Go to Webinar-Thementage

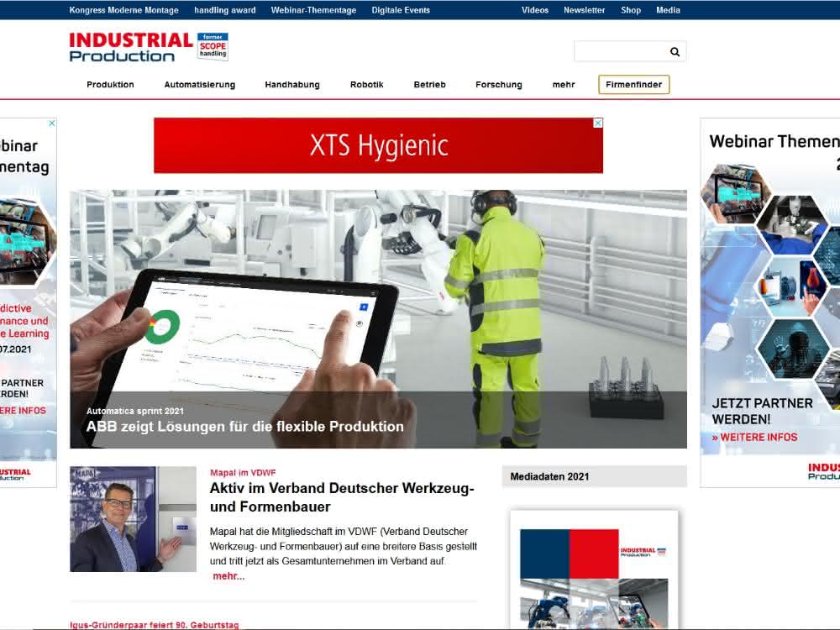313,10
